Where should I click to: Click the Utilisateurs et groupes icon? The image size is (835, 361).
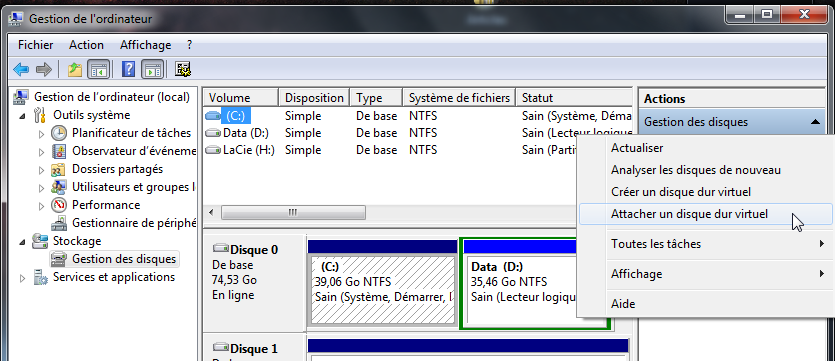(59, 187)
